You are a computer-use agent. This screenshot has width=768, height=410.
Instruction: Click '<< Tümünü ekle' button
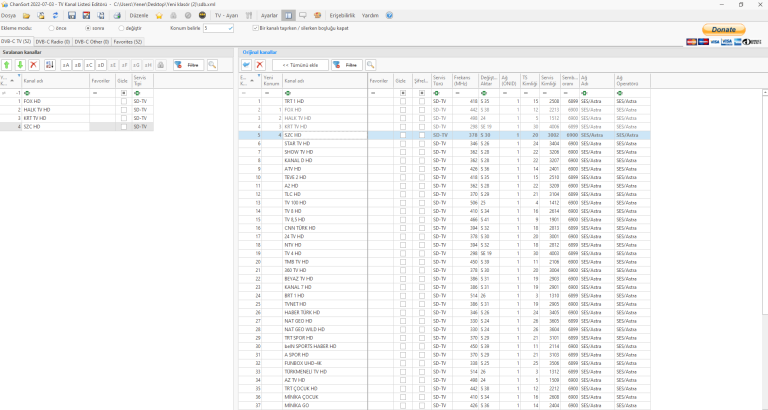point(300,65)
